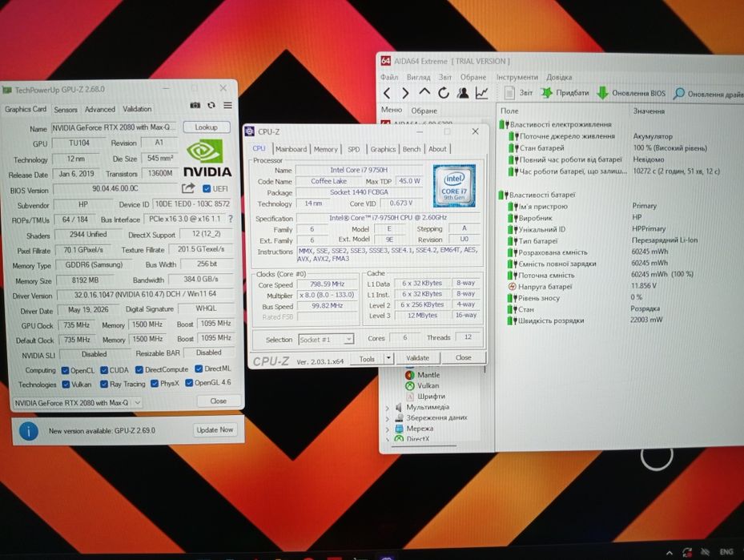Open GPU-Z hamburger menu
Screen dimensions: 744x560
pyautogui.click(x=228, y=105)
